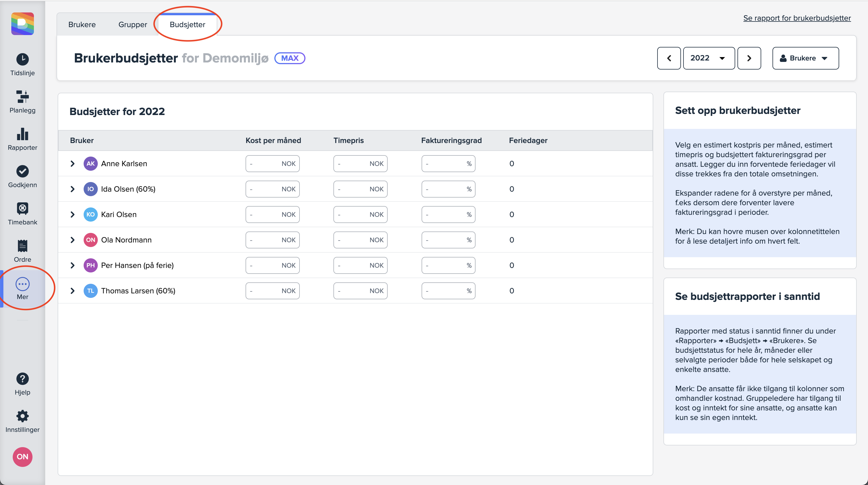Expand Anne Karlsen's budget row

(x=72, y=163)
